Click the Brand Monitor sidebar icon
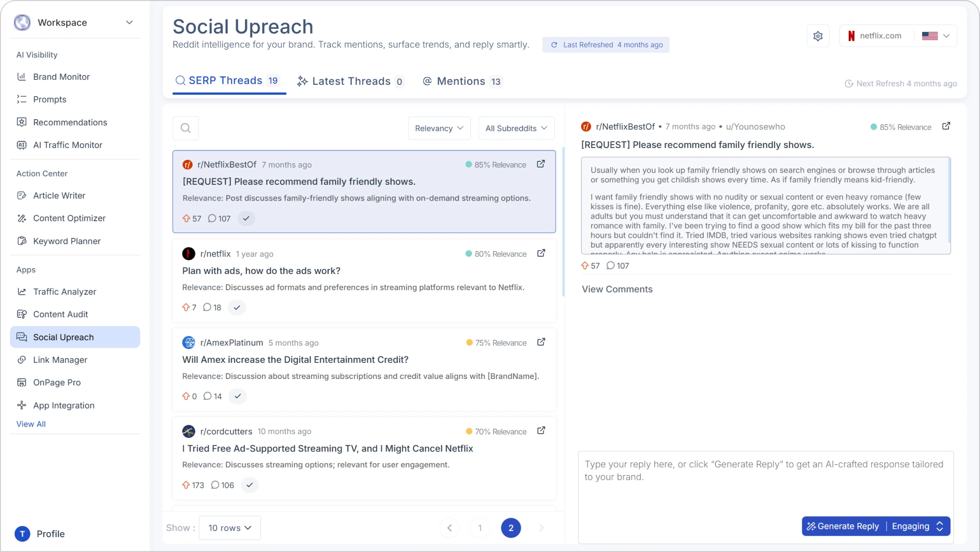 22,77
